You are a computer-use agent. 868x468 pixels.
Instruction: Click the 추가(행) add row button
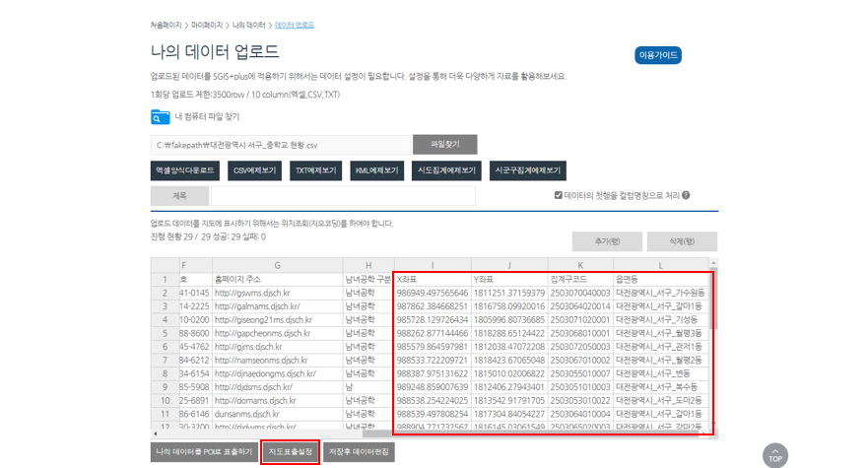(607, 241)
